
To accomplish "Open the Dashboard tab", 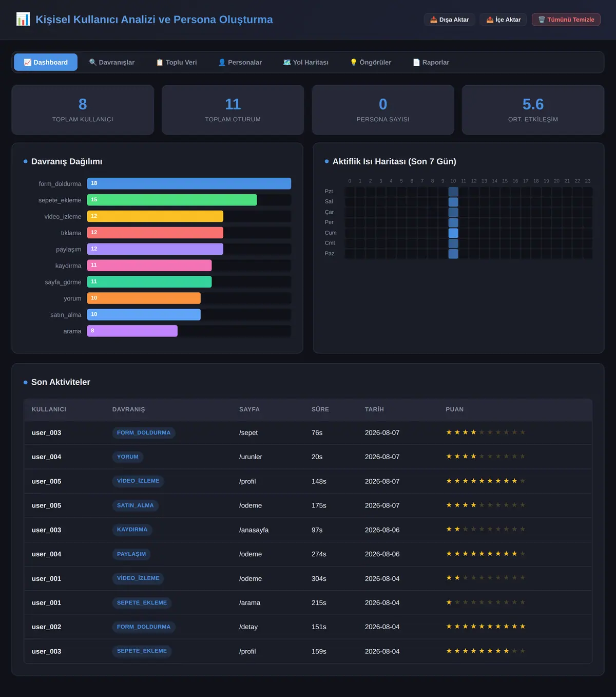I will (46, 62).
